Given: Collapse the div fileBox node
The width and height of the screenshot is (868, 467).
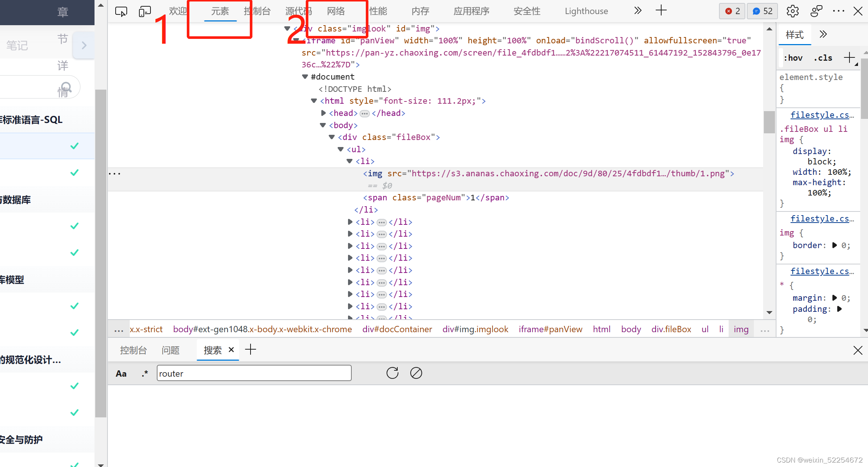Looking at the screenshot, I should click(x=332, y=137).
